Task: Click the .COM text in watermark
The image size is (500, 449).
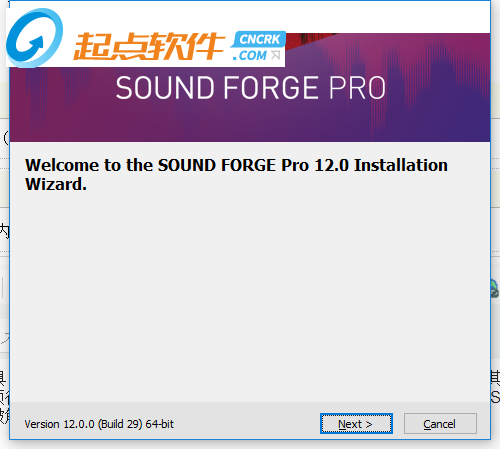Action: tap(250, 55)
